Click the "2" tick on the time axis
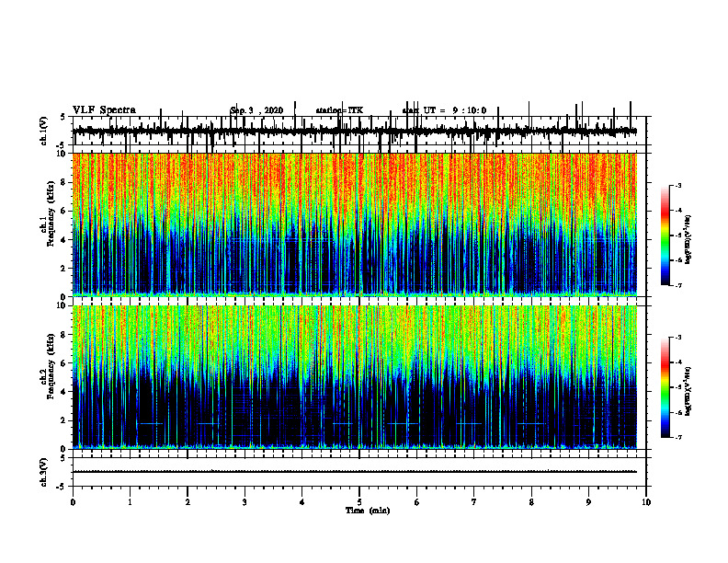Screen dimensions: 728x563 pos(188,502)
